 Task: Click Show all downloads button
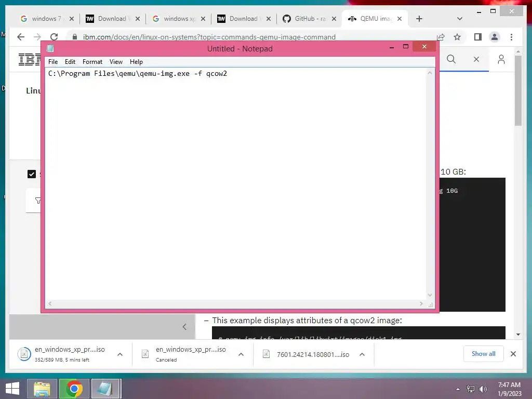(x=484, y=354)
